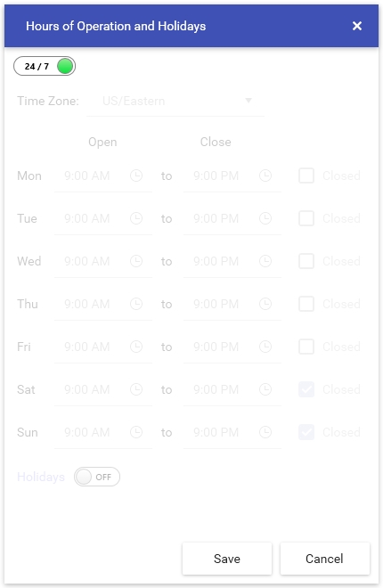The height and width of the screenshot is (588, 383).
Task: Click the clock icon for Sunday open time
Action: (x=136, y=432)
